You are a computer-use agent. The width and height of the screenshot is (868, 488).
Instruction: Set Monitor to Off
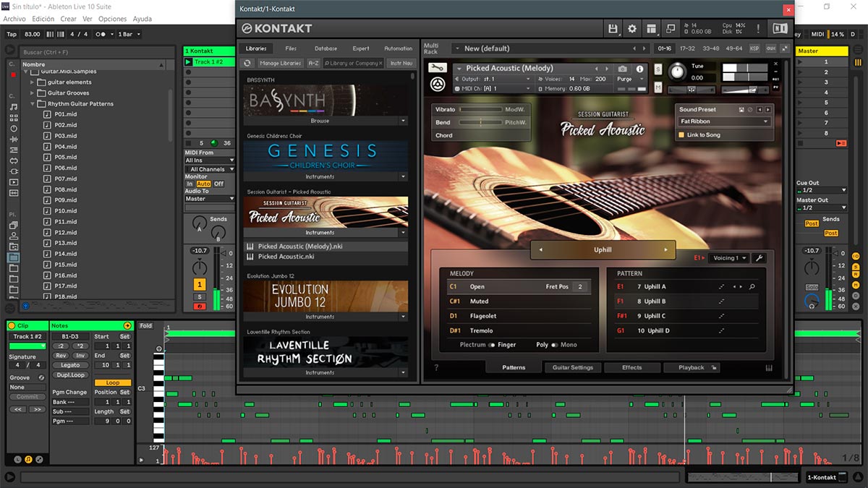click(218, 184)
